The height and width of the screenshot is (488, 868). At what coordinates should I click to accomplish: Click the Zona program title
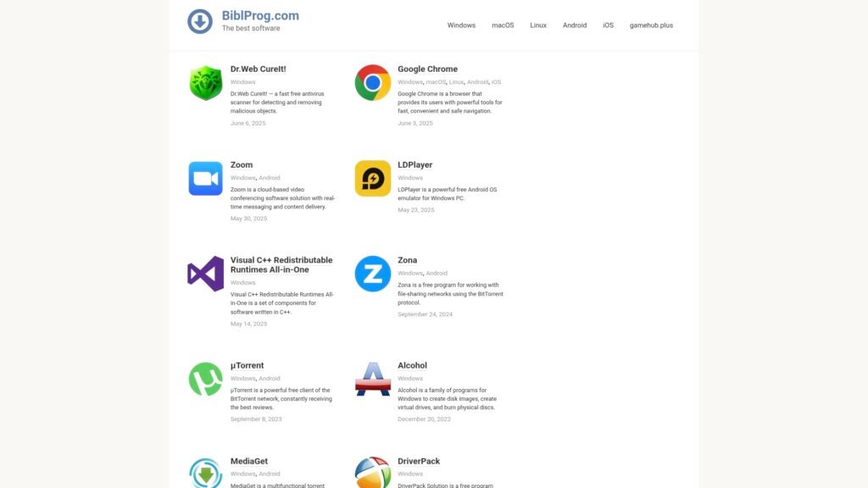(x=407, y=260)
